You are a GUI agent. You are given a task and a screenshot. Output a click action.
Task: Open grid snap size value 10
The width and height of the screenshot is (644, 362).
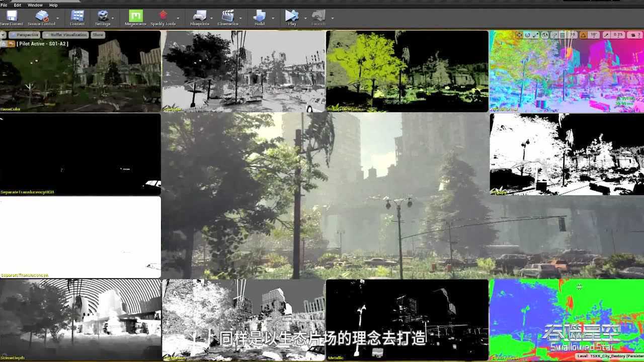(x=572, y=35)
